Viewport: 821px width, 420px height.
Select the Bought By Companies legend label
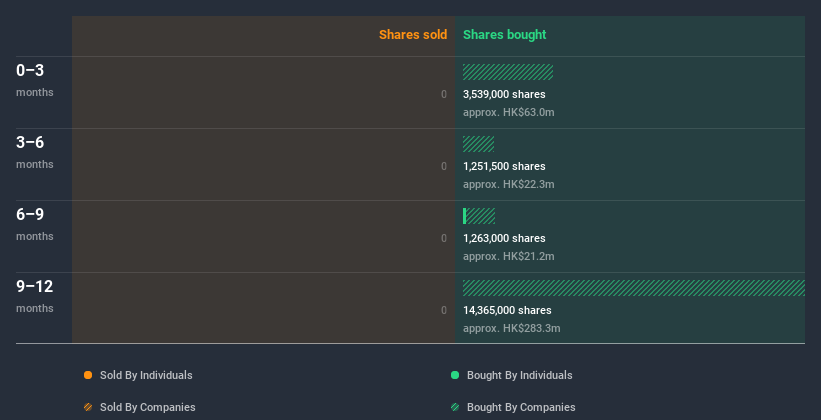pyautogui.click(x=521, y=407)
